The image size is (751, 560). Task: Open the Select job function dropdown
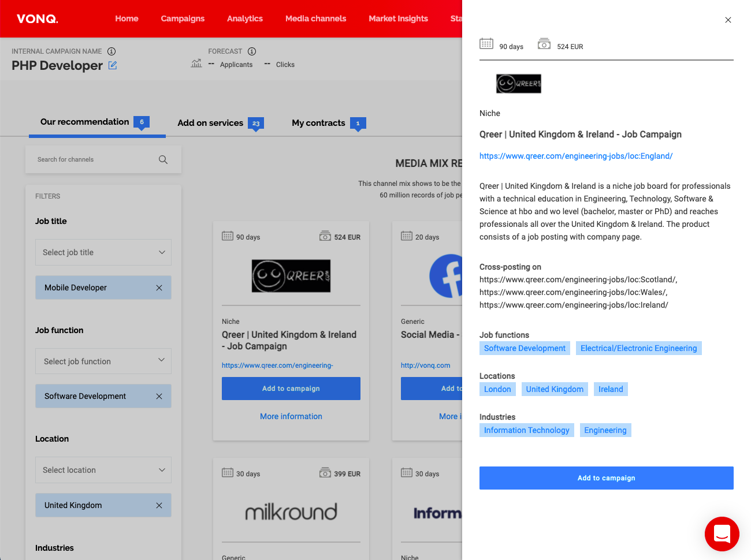tap(103, 361)
